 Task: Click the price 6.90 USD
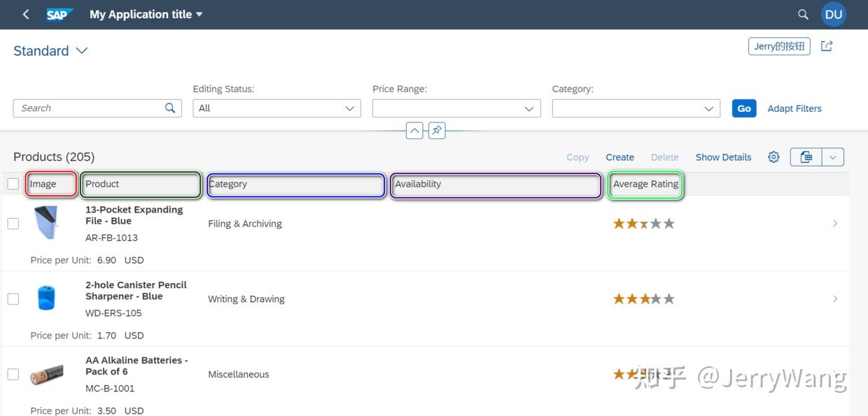click(x=120, y=260)
